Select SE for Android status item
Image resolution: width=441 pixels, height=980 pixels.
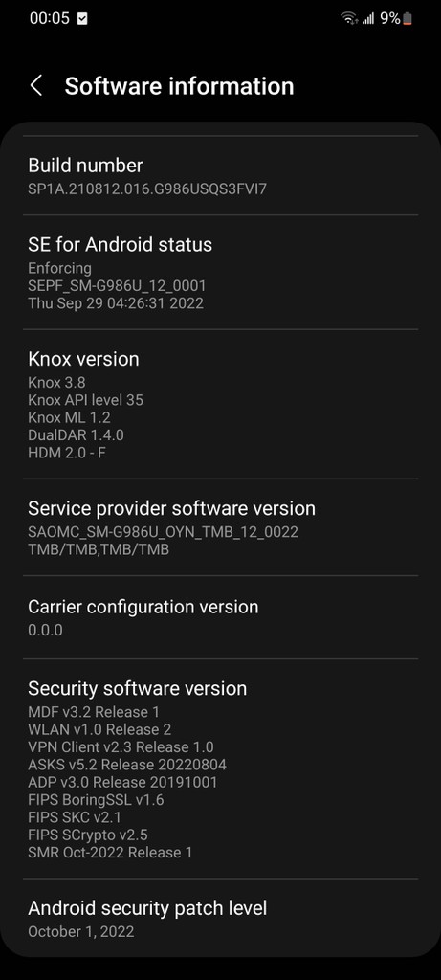point(220,272)
